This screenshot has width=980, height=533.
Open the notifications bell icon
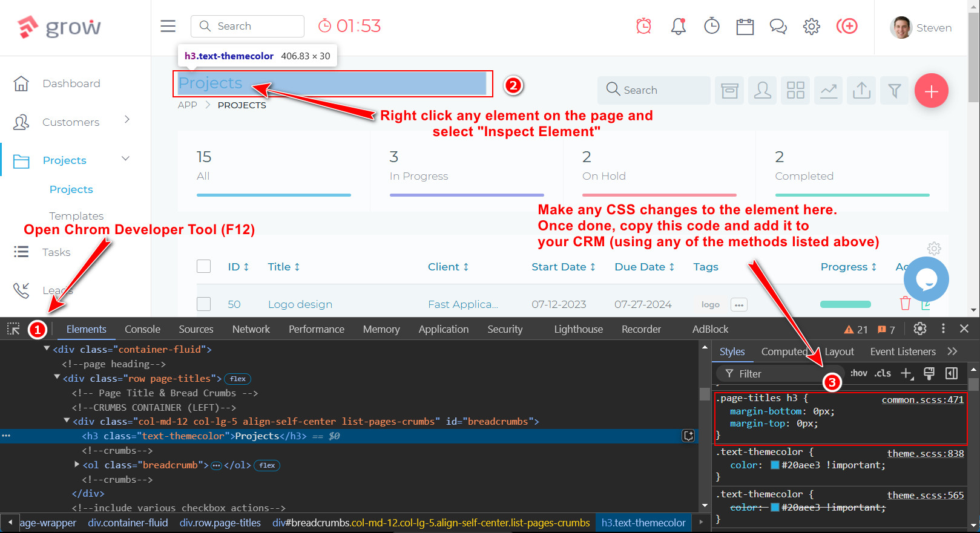pyautogui.click(x=678, y=26)
